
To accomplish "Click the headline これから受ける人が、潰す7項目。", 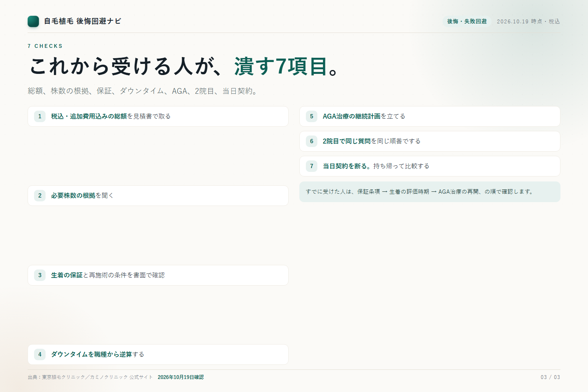I will coord(185,66).
